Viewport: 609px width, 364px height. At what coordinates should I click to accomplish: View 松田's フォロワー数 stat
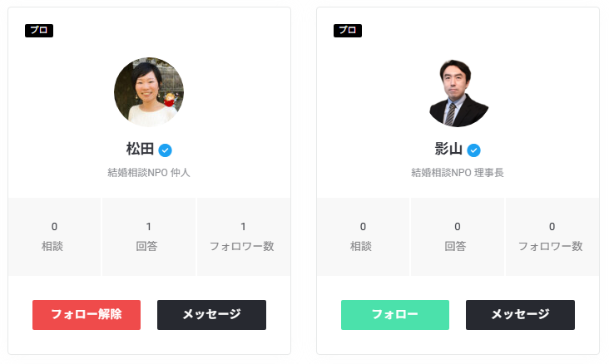click(242, 236)
